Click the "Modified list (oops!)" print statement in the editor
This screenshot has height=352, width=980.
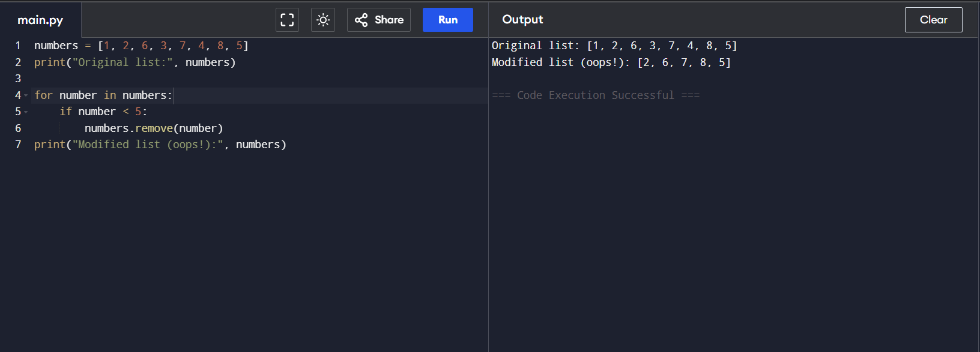point(160,145)
